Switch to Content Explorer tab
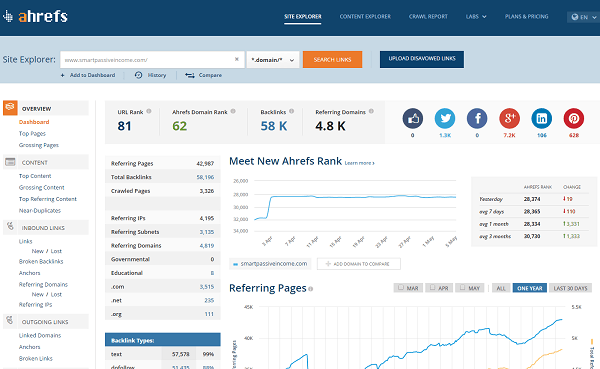 click(x=365, y=16)
